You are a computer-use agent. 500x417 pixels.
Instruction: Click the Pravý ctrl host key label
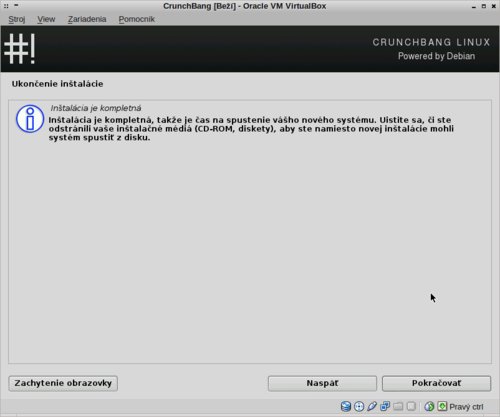coord(466,407)
